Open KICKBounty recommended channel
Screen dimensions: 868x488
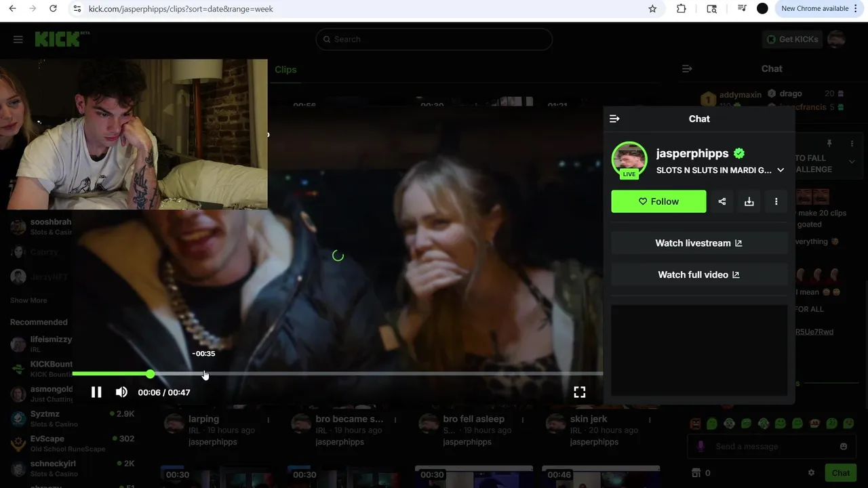(42, 369)
